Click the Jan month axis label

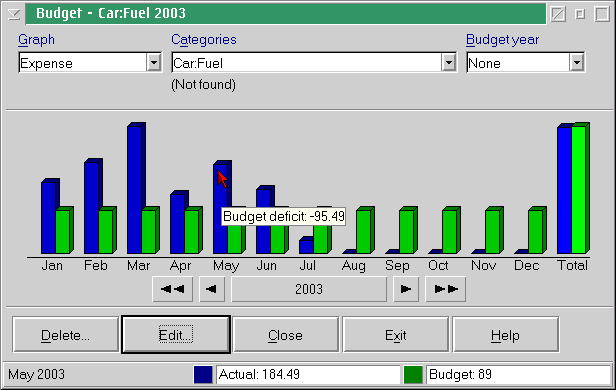(52, 265)
